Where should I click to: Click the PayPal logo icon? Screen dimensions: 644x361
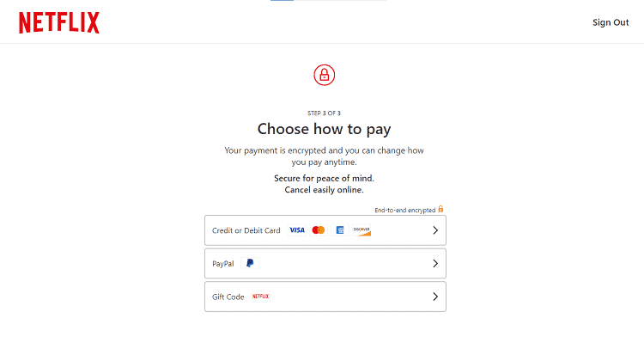click(250, 263)
